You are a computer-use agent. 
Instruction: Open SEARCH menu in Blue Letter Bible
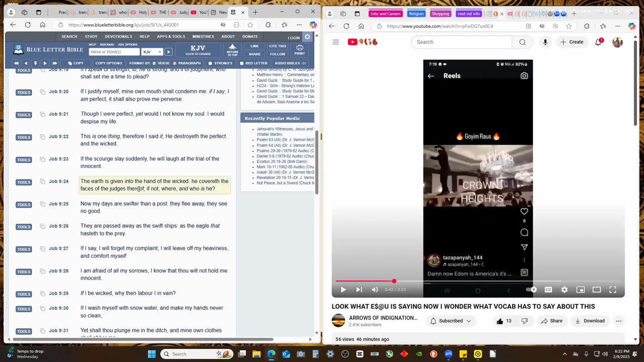[69, 37]
